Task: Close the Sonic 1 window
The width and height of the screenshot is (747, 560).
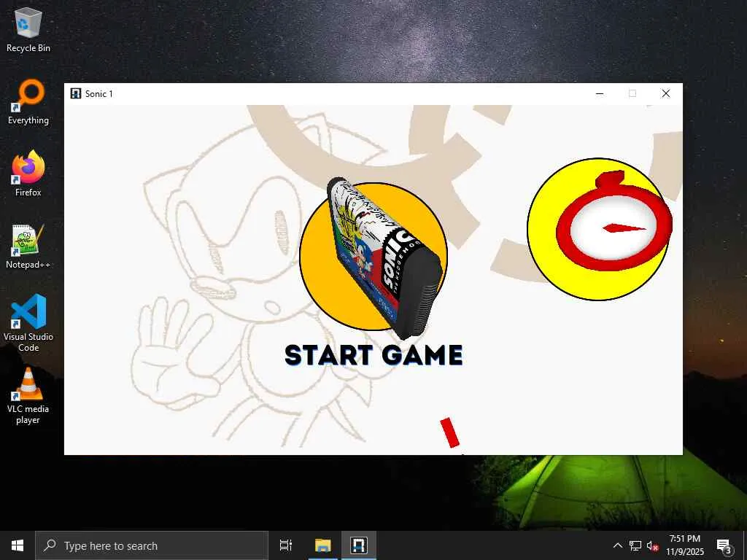Action: pos(666,93)
